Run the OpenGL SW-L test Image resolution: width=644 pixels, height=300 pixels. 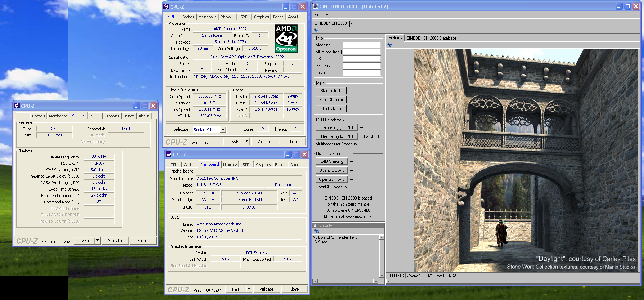(332, 170)
